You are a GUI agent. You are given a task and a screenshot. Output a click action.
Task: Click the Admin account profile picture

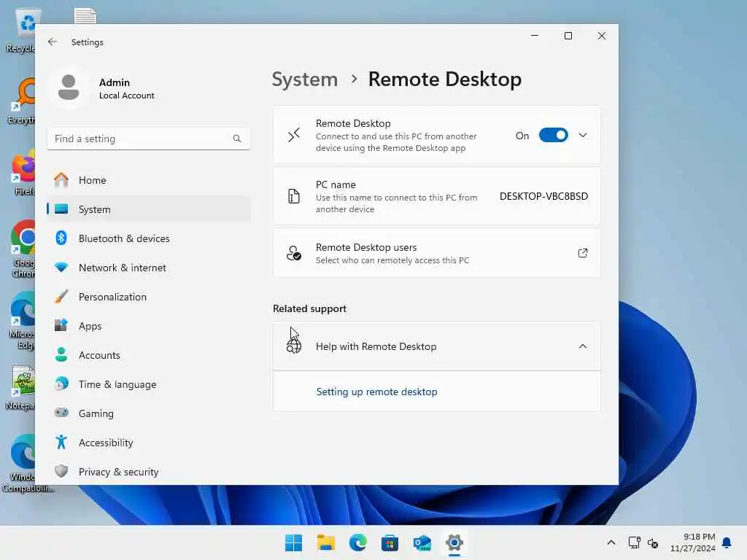69,87
